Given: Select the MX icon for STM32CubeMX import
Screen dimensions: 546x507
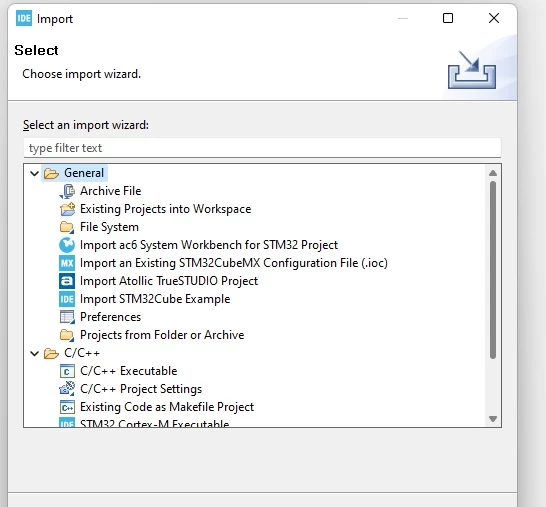Looking at the screenshot, I should (x=67, y=263).
